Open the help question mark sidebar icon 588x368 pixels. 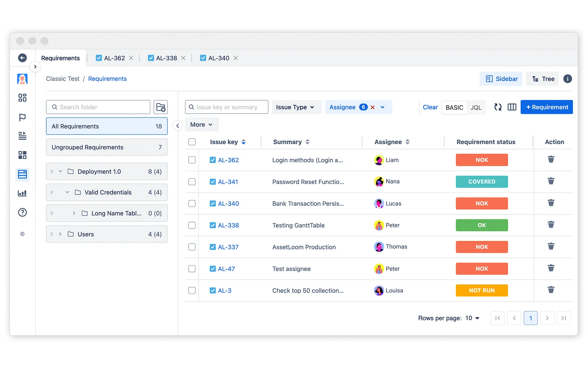22,212
